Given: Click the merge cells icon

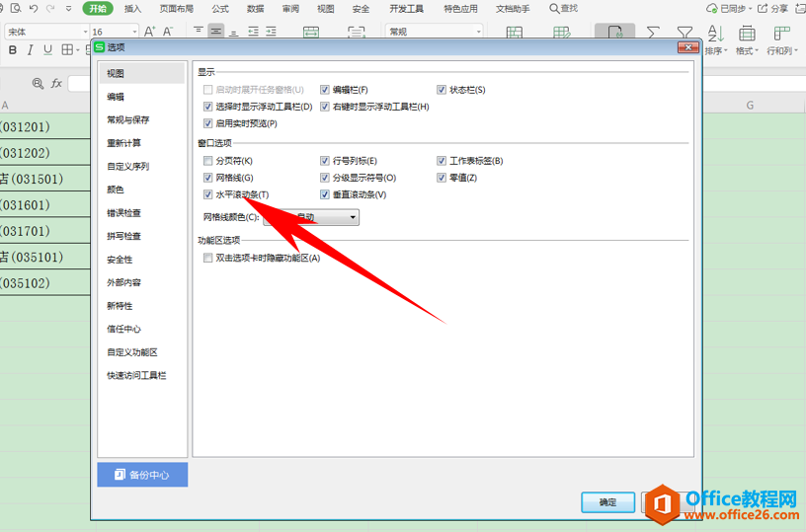Looking at the screenshot, I should click(x=311, y=32).
